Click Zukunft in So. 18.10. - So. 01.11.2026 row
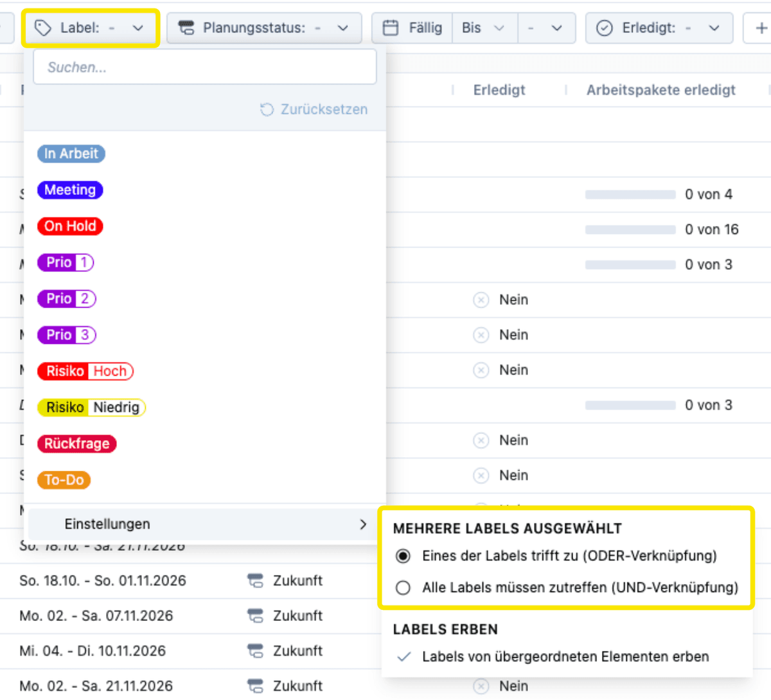The height and width of the screenshot is (700, 771). pos(297,581)
